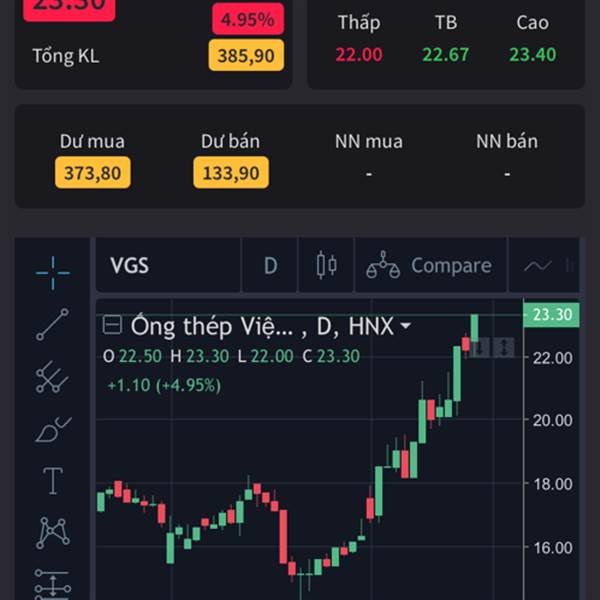This screenshot has height=600, width=600.
Task: Click the VGS symbol search field
Action: coord(168,265)
